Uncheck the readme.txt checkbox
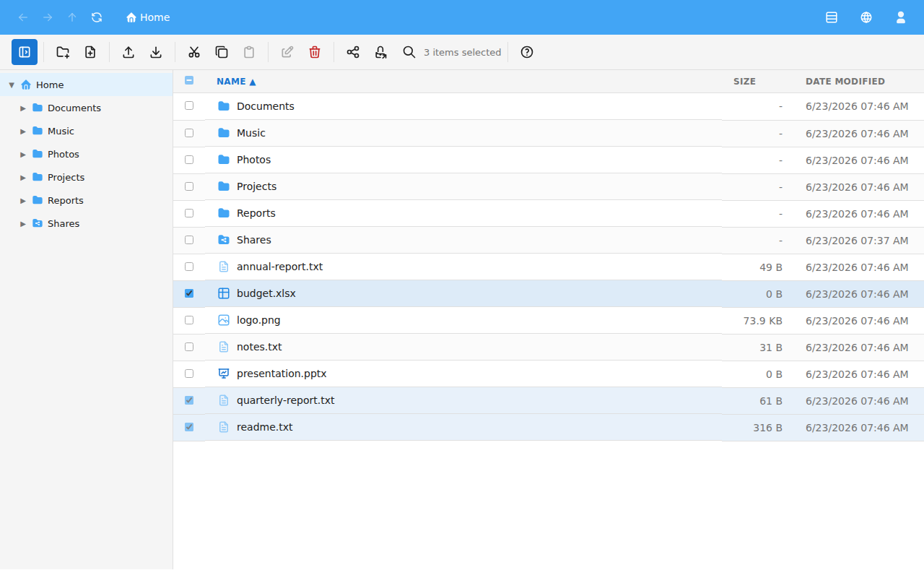The image size is (924, 578). (189, 426)
